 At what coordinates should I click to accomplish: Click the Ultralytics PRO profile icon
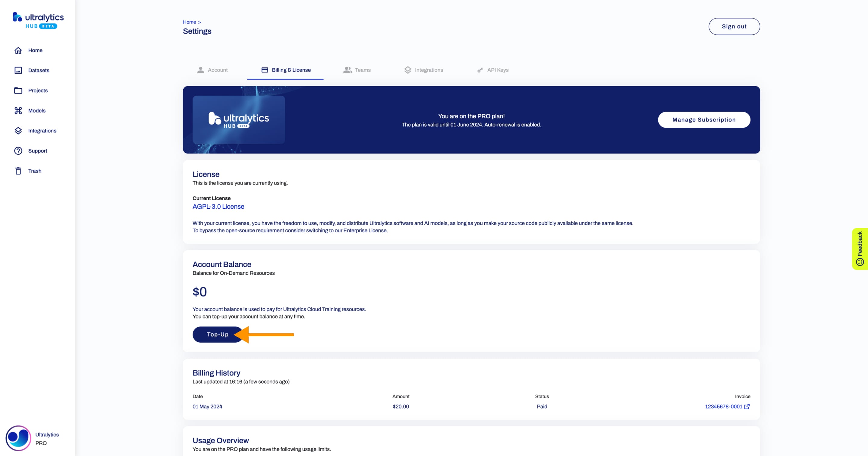coord(17,438)
